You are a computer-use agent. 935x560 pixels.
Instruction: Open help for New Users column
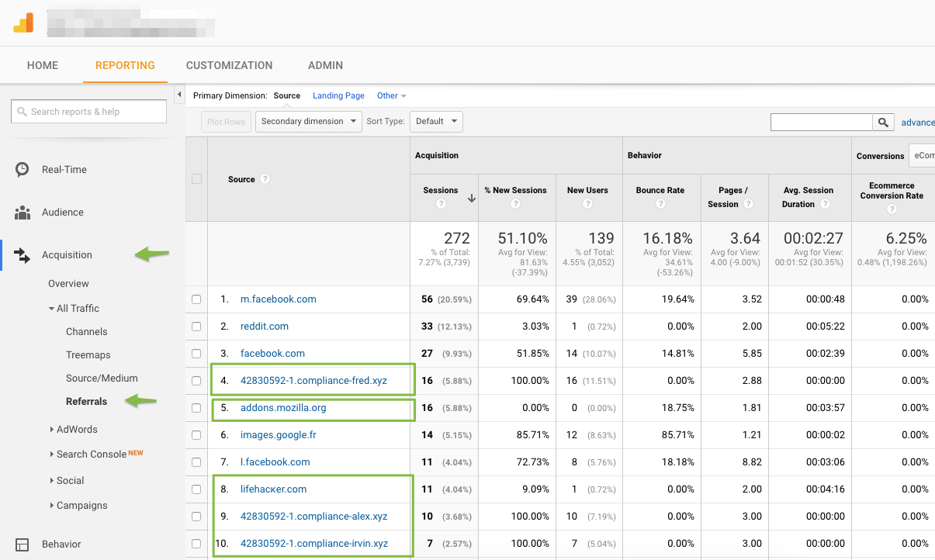(x=587, y=204)
